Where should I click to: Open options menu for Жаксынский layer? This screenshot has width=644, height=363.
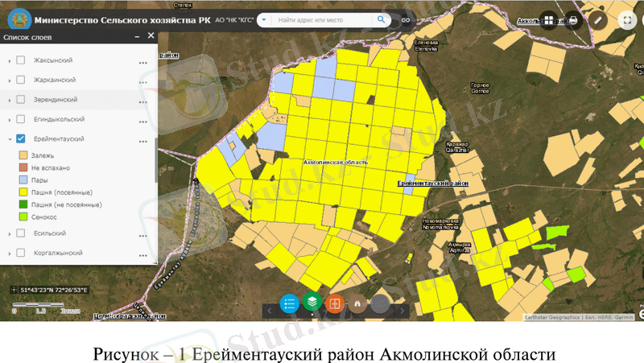click(x=143, y=63)
